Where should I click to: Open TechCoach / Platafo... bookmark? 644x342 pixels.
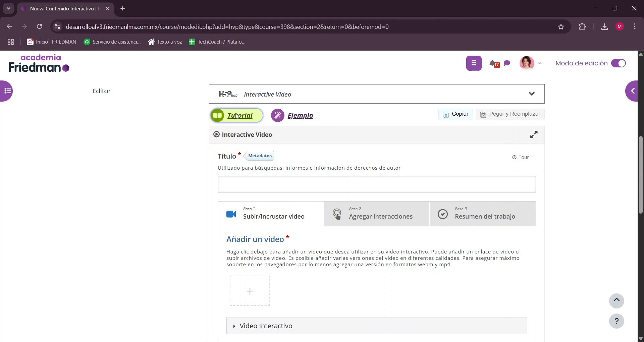point(217,42)
